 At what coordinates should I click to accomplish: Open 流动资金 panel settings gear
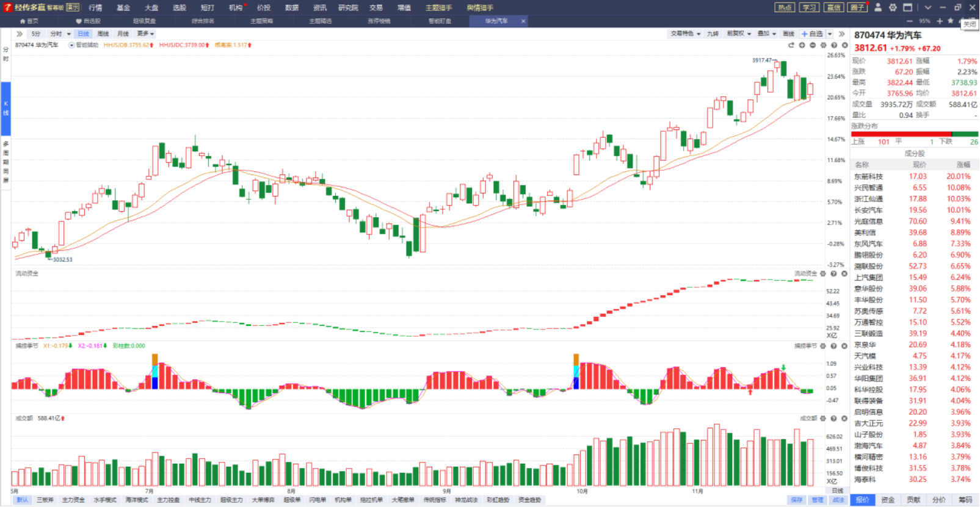point(823,273)
